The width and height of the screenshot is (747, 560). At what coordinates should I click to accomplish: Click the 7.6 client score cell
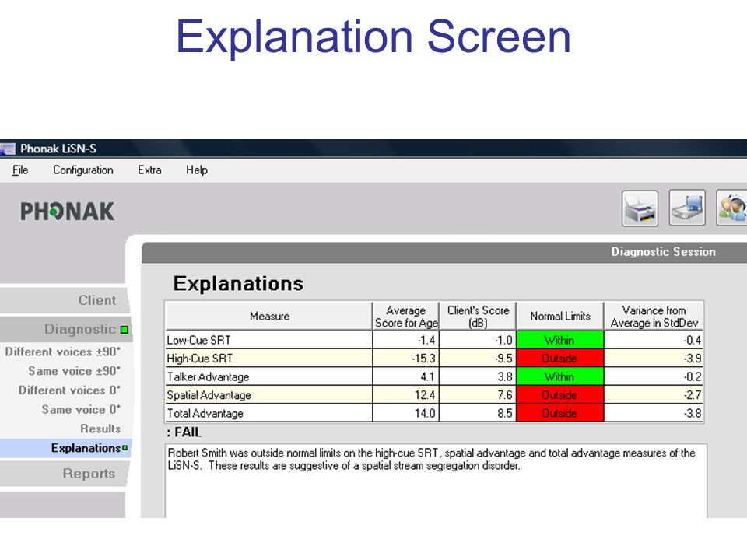point(477,395)
